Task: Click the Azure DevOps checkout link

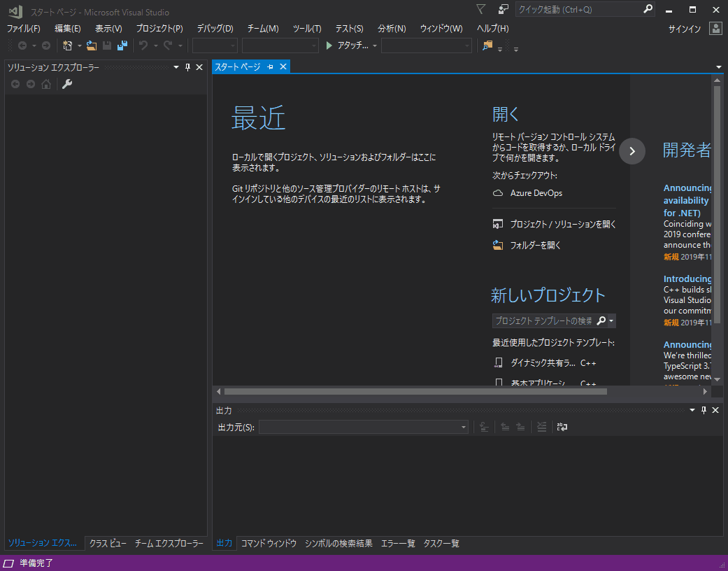Action: pos(536,193)
